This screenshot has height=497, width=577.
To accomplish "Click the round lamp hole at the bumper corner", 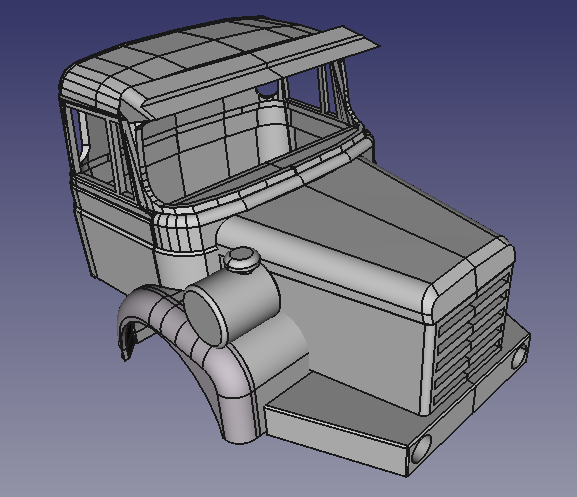I will coord(421,449).
